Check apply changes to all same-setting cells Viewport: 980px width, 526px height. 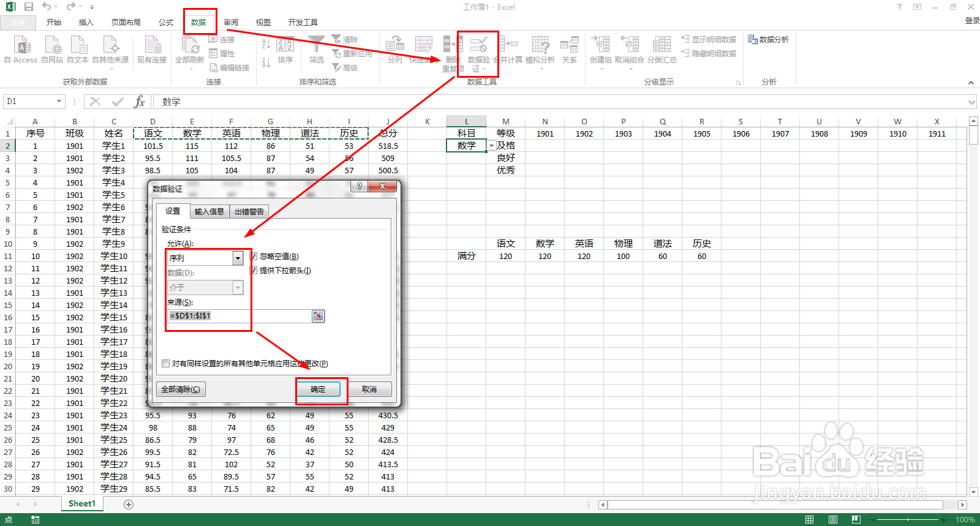[165, 364]
